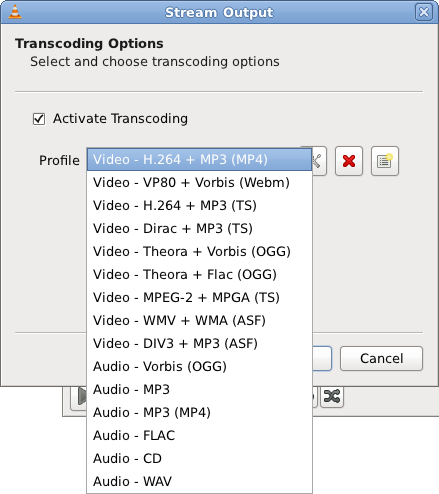Click the VLC cone icon in title bar
Image resolution: width=439 pixels, height=494 pixels.
(x=15, y=12)
